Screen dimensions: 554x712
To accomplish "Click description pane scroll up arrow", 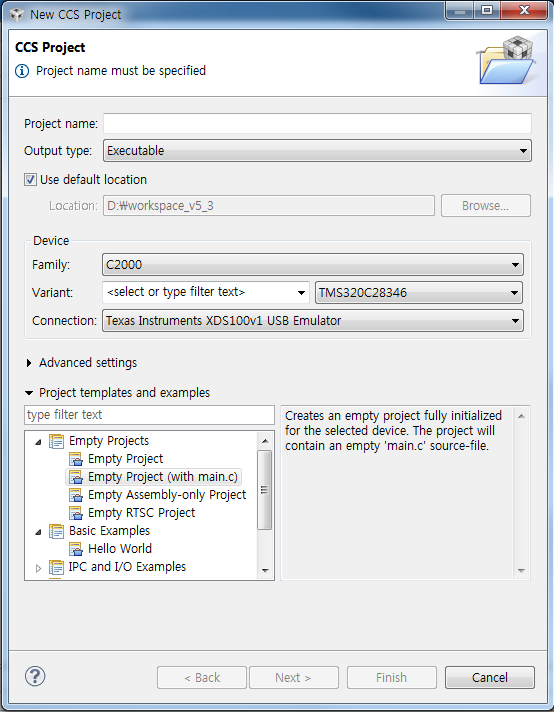I will click(521, 416).
